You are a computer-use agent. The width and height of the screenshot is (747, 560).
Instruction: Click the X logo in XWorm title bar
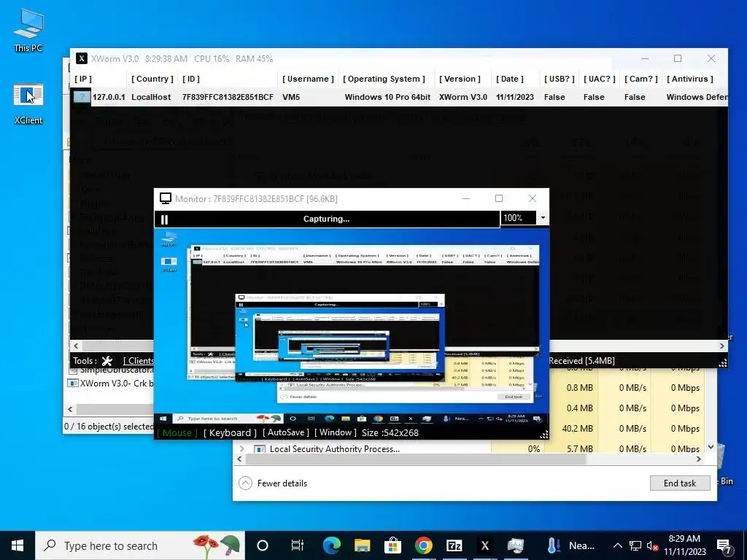click(82, 58)
